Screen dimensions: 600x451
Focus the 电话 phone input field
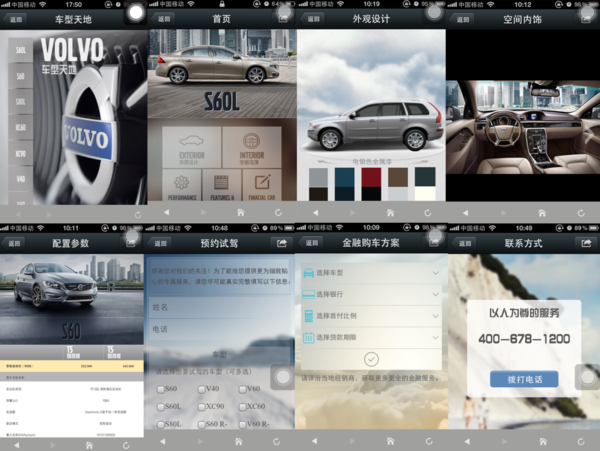220,329
